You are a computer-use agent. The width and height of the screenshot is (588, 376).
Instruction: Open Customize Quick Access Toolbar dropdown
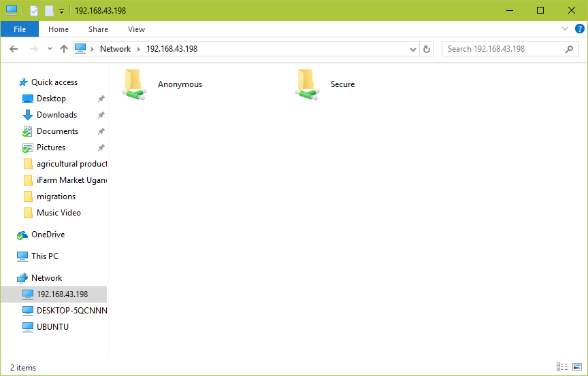61,11
